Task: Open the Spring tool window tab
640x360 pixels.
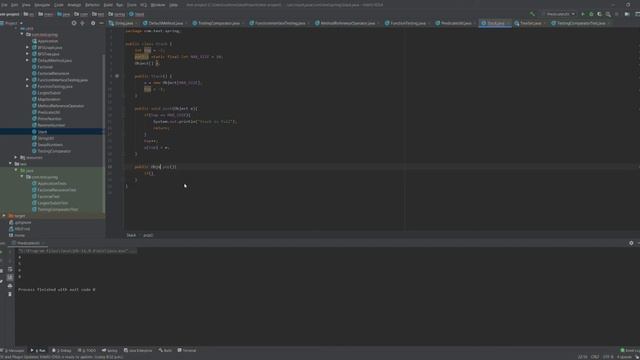Action: [x=109, y=350]
